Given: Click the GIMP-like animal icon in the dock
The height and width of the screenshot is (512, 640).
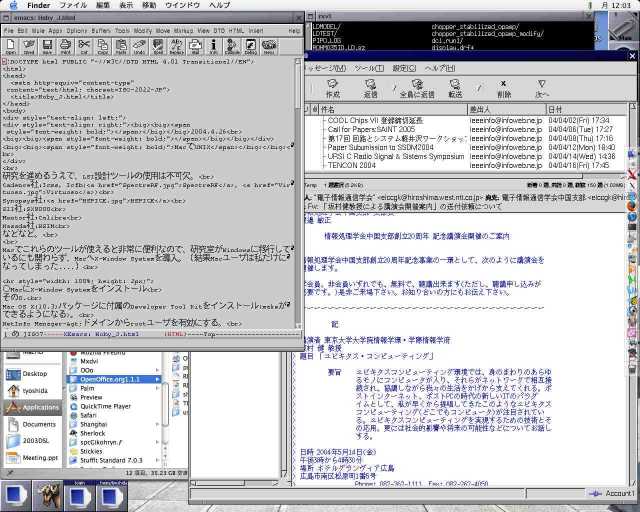Looking at the screenshot, I should pos(48,496).
